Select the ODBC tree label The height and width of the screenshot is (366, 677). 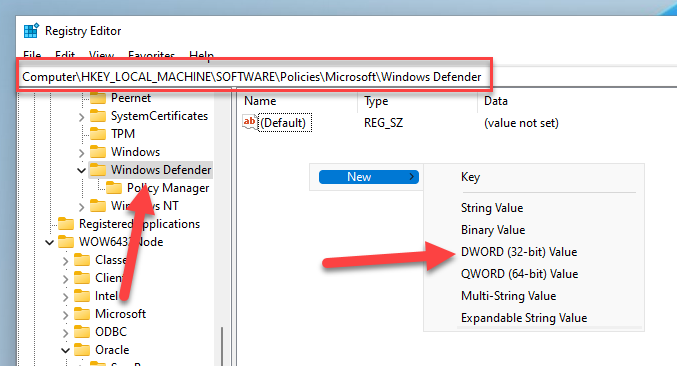[111, 332]
